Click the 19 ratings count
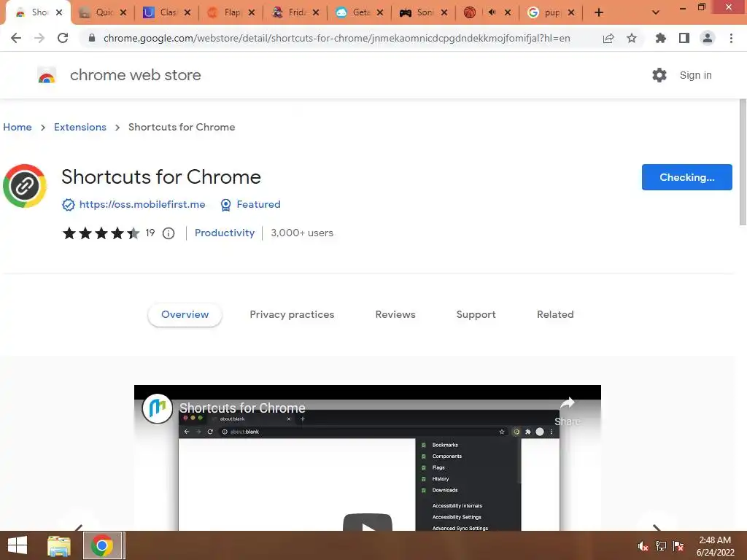Image resolution: width=747 pixels, height=560 pixels. click(150, 233)
